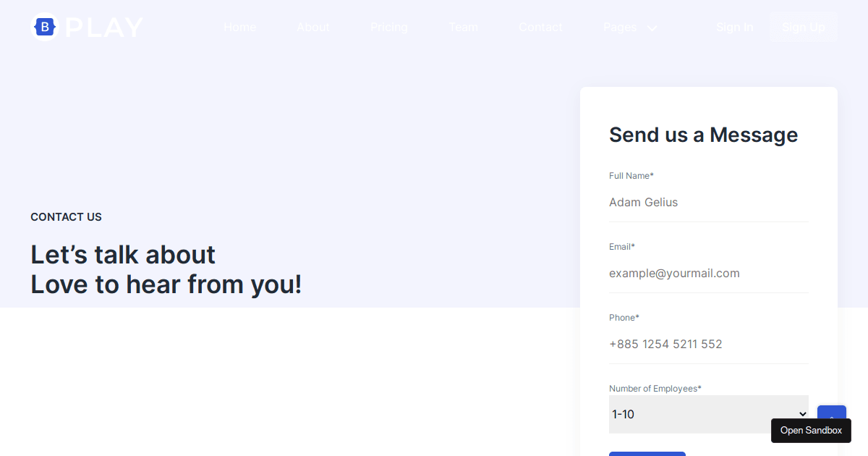The width and height of the screenshot is (868, 456).
Task: Click the Full Name input field
Action: point(708,203)
